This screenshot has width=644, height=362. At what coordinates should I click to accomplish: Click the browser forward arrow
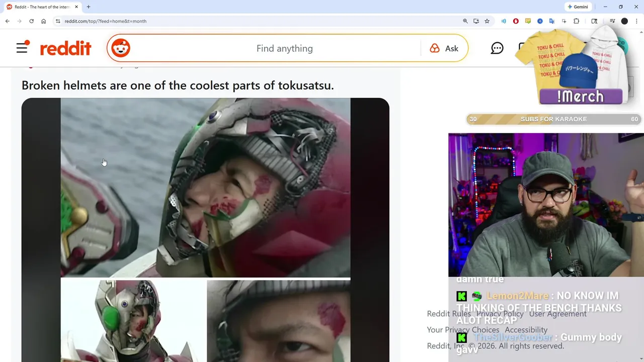(19, 21)
